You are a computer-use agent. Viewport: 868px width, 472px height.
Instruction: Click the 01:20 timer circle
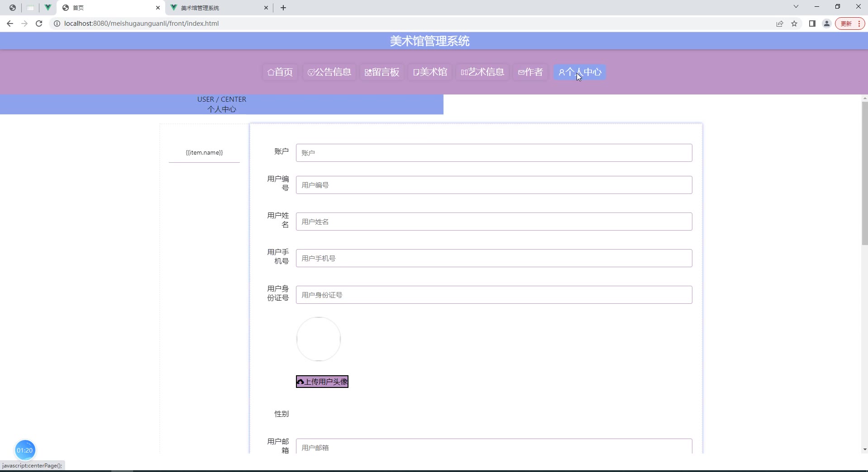tap(25, 450)
